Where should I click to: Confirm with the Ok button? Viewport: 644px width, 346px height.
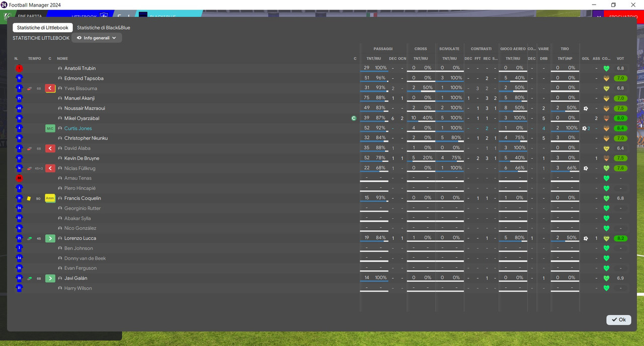pos(618,320)
